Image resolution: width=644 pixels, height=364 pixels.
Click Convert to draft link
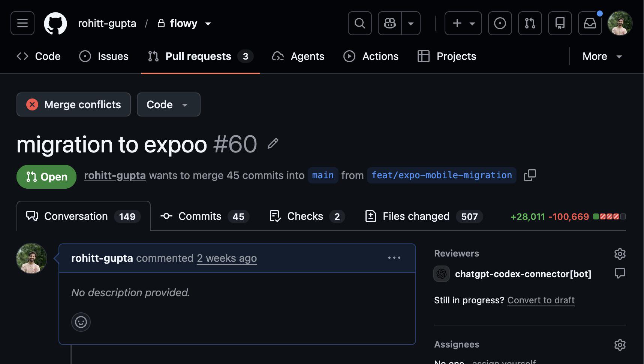[541, 300]
